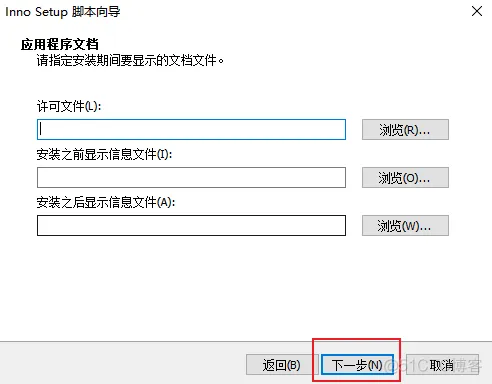Screen dimensions: 492x384
Task: Click the 安装之前显示信息文件(I): label
Action: point(104,154)
